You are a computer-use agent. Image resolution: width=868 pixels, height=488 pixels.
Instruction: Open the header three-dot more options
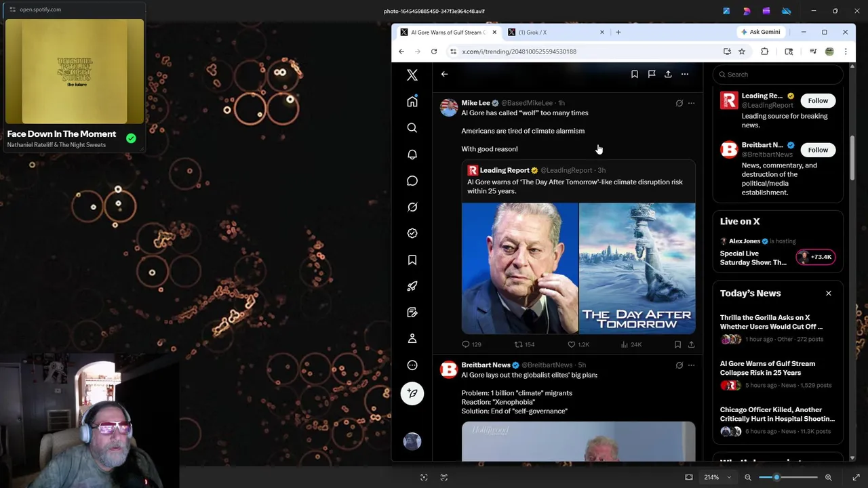pos(685,74)
